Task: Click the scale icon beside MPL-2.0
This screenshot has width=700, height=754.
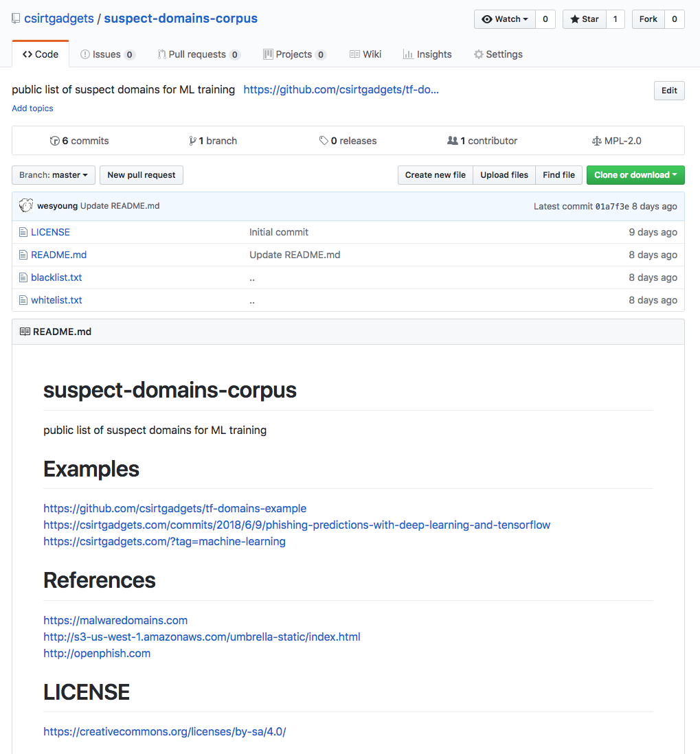Action: 596,141
